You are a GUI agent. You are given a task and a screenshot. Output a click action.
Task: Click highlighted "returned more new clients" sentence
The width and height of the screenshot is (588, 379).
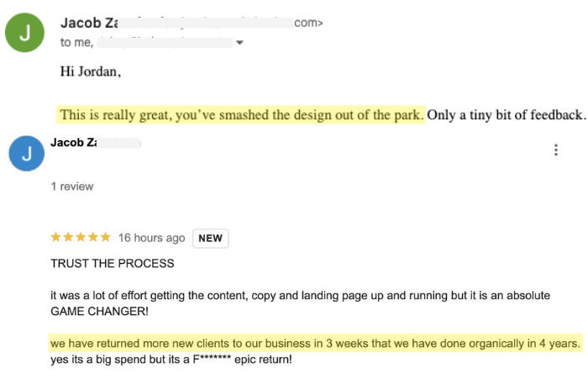(x=315, y=344)
